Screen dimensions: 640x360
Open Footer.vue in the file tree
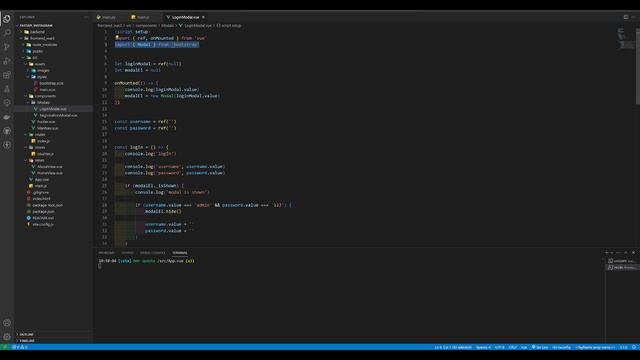point(46,122)
